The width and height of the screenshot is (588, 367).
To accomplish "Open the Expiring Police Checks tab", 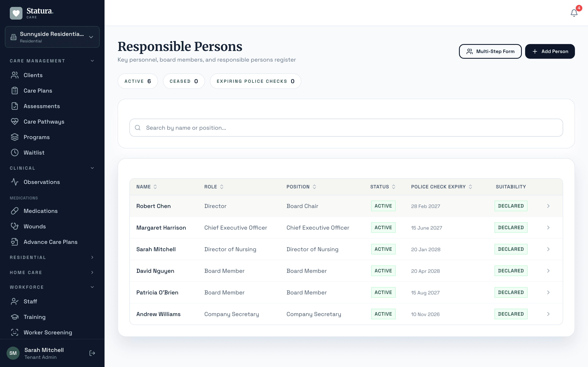I will [255, 81].
